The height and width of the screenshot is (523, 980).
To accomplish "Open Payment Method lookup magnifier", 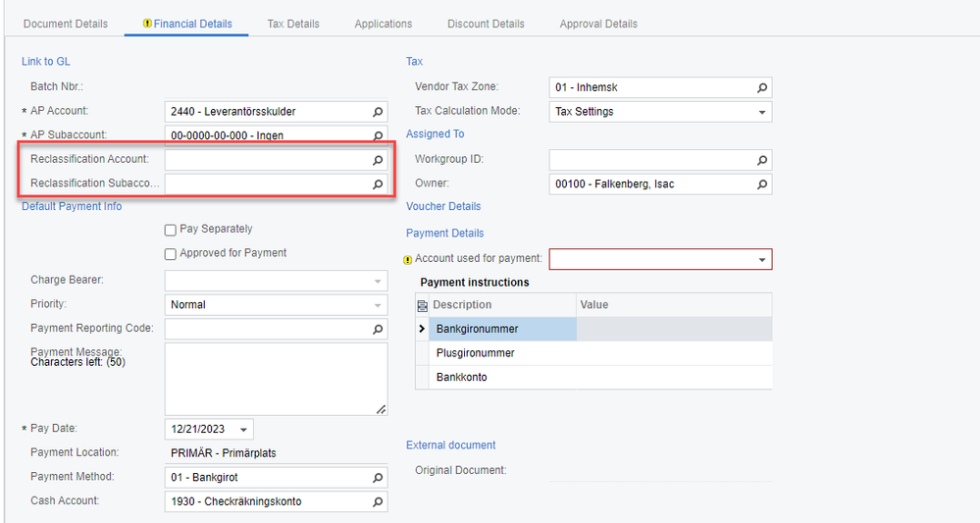I will click(378, 478).
